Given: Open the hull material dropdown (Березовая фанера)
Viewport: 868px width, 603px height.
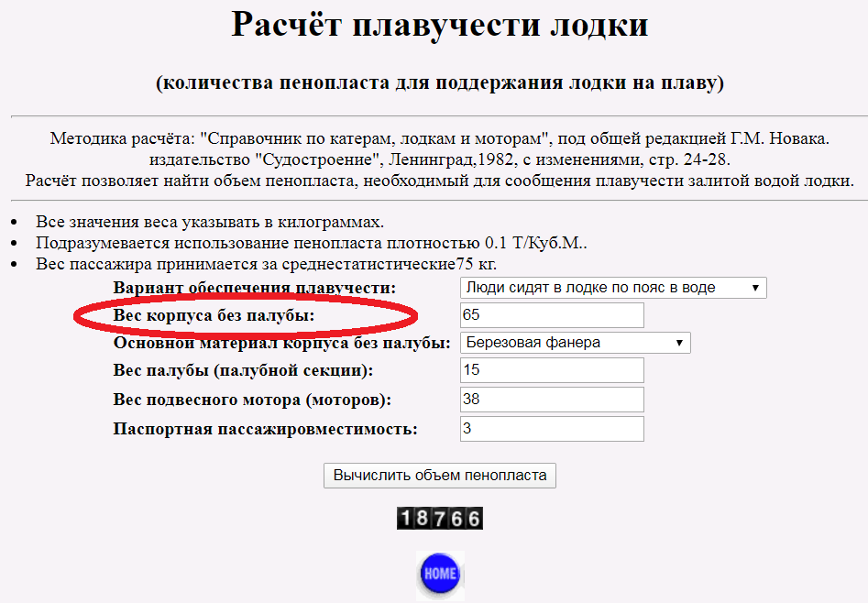Looking at the screenshot, I should pos(575,343).
